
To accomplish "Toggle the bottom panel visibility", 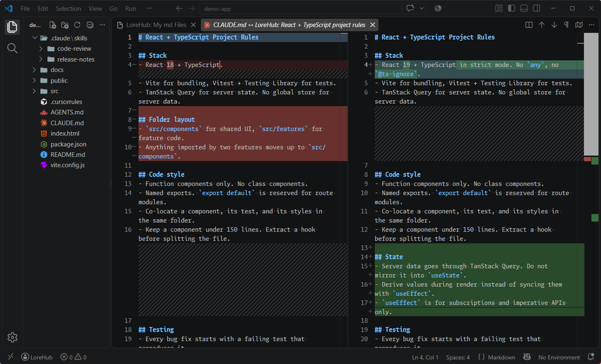I will (524, 8).
